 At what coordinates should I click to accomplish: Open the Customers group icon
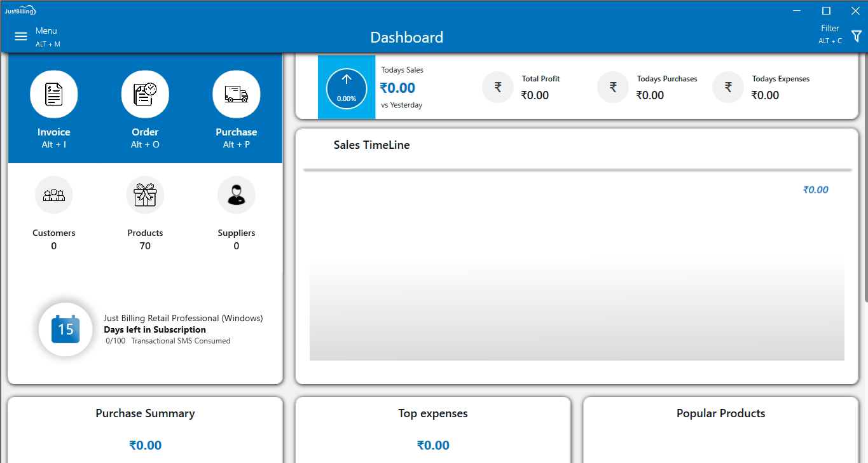[x=54, y=195]
